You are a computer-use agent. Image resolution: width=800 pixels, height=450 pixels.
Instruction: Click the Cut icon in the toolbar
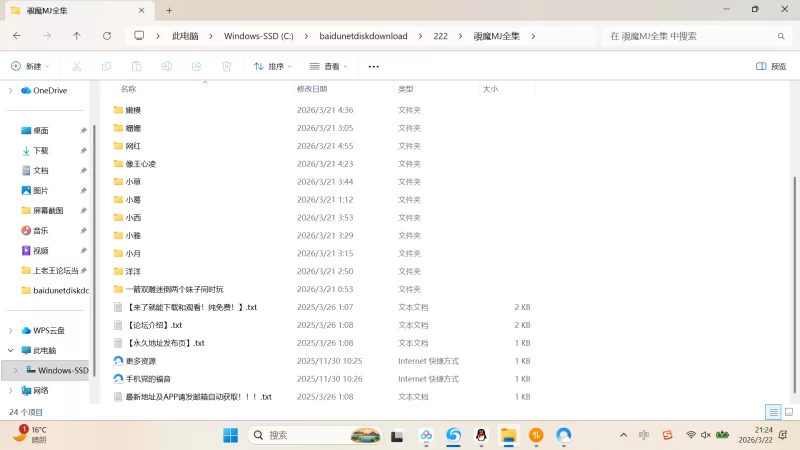tap(75, 66)
